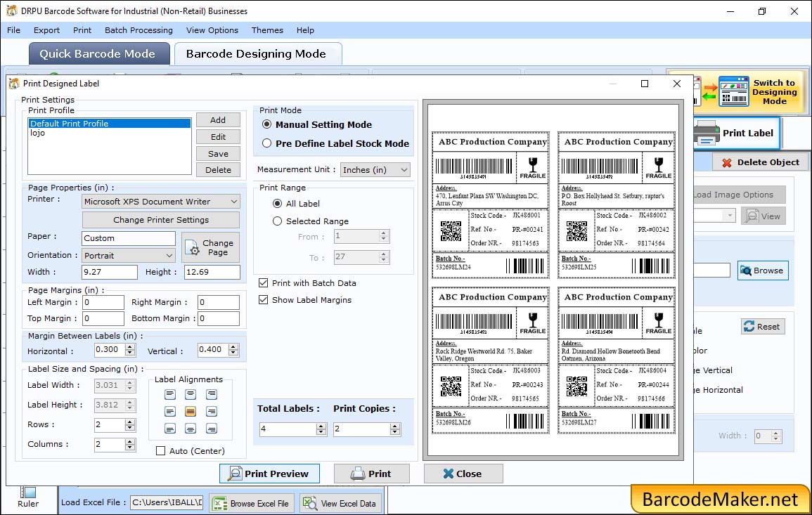Switch to Quick Barcode Mode tab

(x=98, y=54)
